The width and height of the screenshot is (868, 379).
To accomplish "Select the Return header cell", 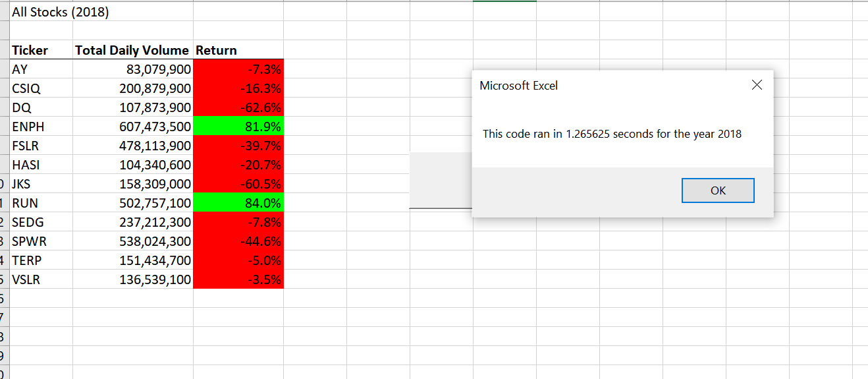I will coord(238,50).
